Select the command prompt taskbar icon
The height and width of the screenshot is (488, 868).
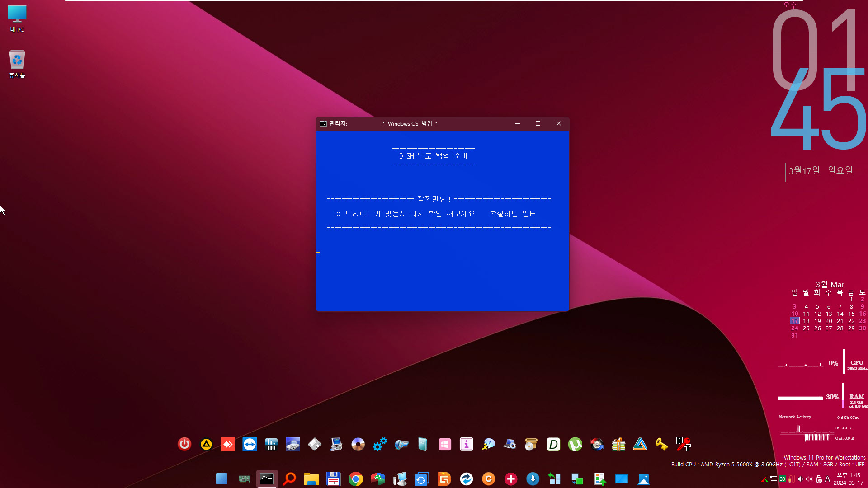pyautogui.click(x=267, y=479)
